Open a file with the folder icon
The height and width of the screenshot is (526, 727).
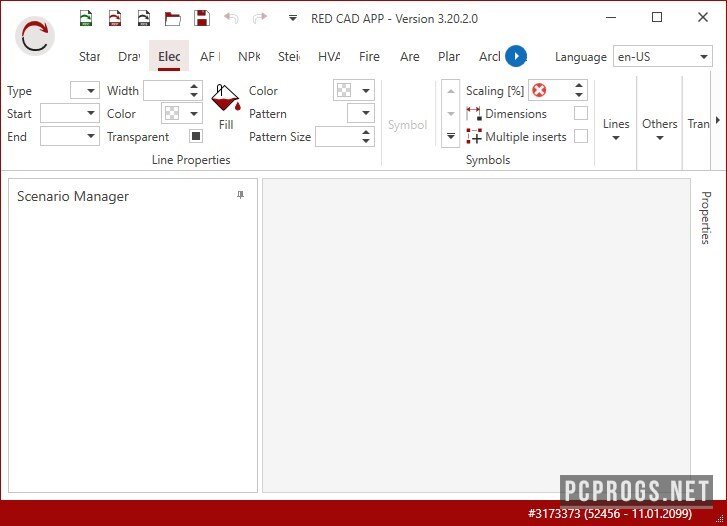[x=172, y=19]
